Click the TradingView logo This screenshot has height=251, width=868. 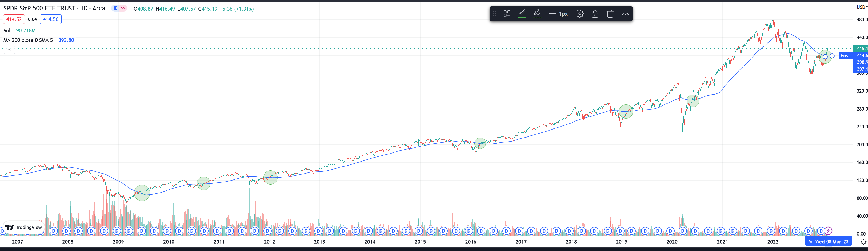click(x=23, y=228)
